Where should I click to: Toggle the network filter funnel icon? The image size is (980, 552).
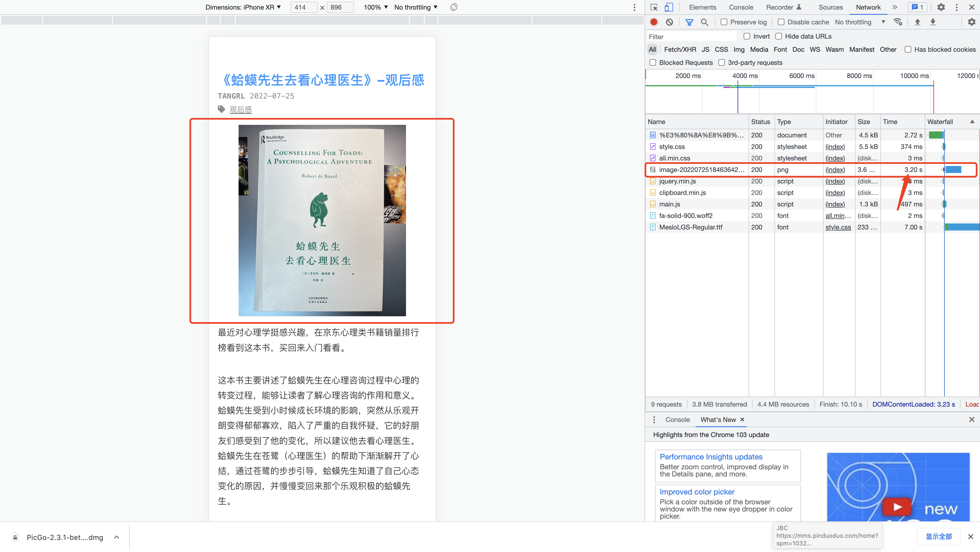(689, 22)
